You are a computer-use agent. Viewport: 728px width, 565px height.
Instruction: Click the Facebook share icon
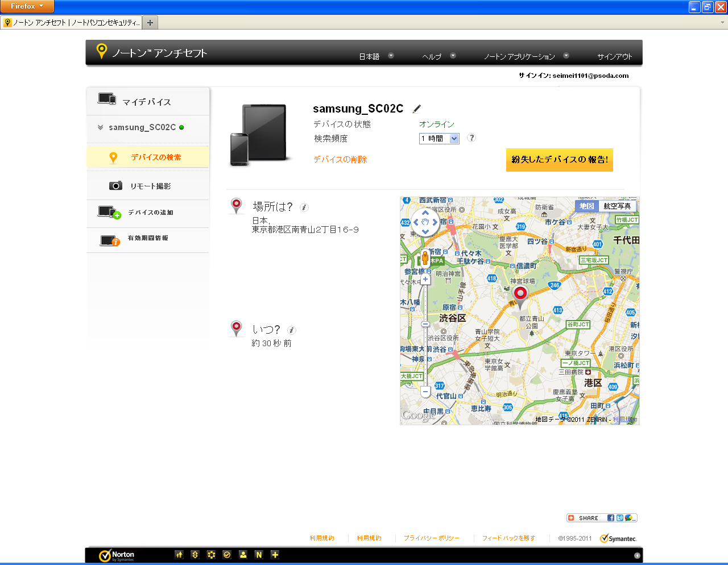(x=611, y=518)
